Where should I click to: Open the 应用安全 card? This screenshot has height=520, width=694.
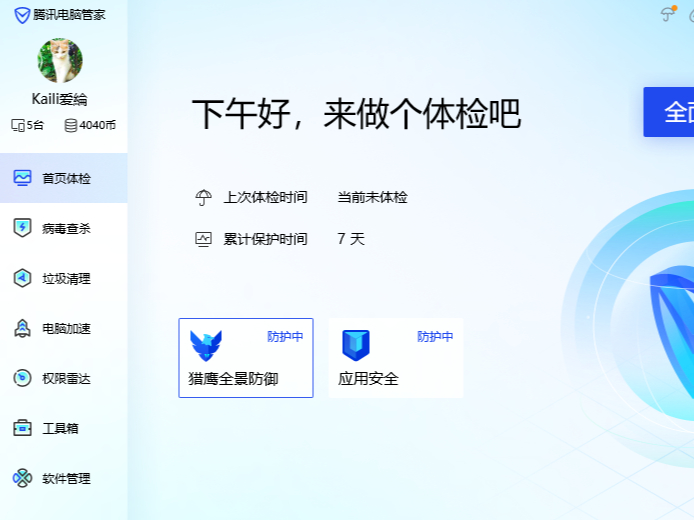(x=396, y=358)
